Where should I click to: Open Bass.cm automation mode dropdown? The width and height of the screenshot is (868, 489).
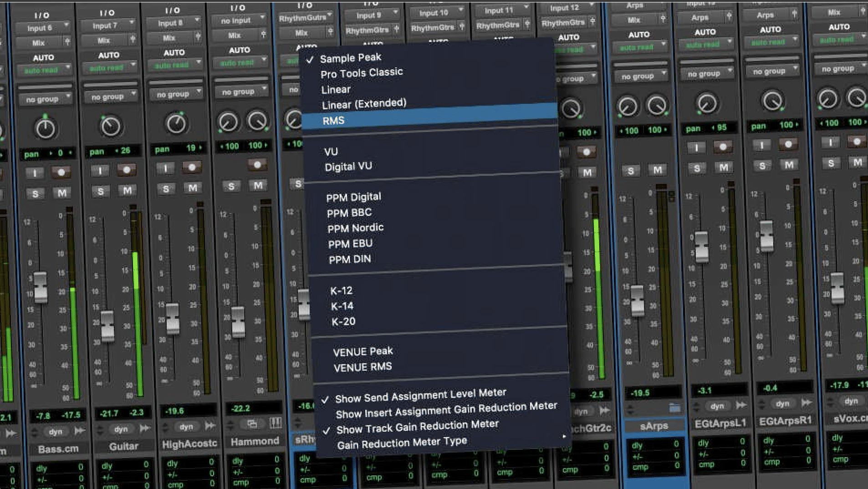pos(44,70)
